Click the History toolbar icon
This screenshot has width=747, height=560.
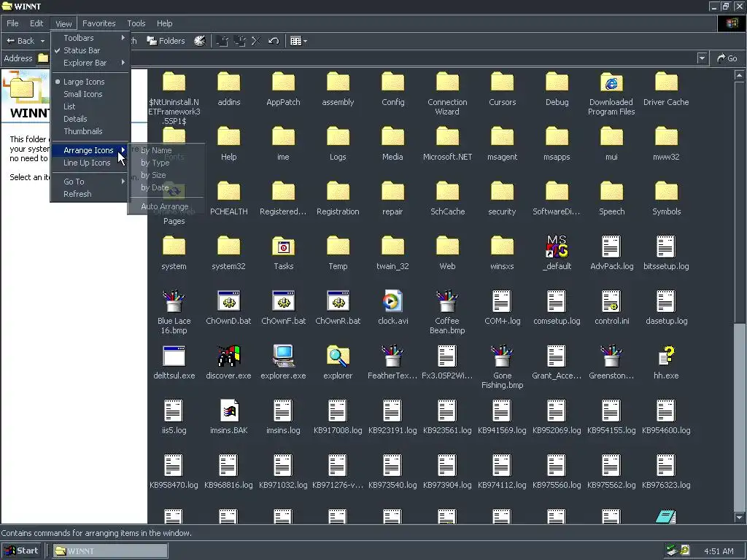click(200, 41)
